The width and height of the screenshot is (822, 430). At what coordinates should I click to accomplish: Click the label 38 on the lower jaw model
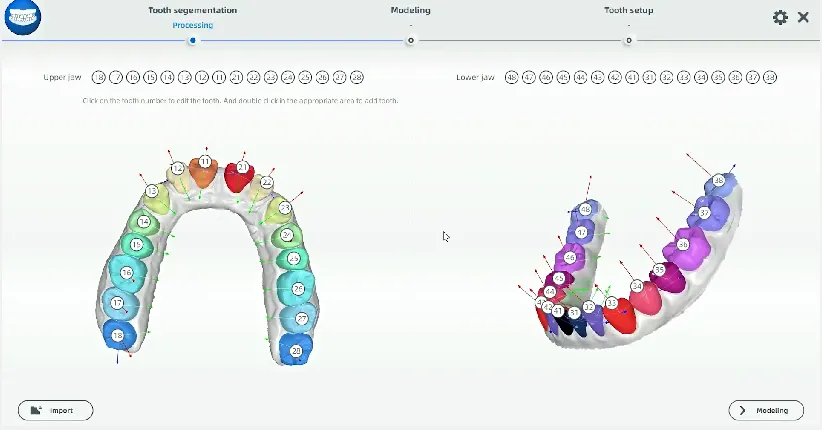point(718,181)
